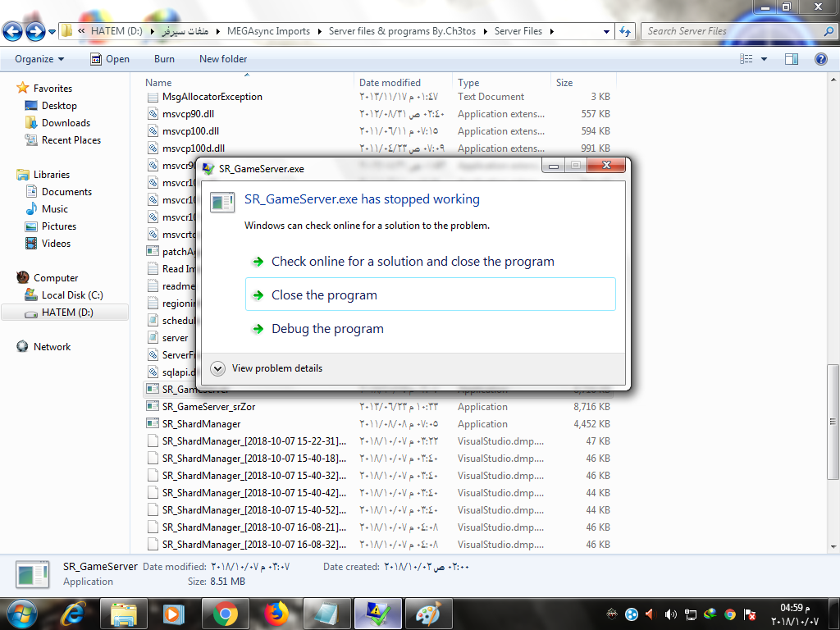The image size is (840, 630).
Task: Open Windows Media Player from the taskbar
Action: pos(173,614)
